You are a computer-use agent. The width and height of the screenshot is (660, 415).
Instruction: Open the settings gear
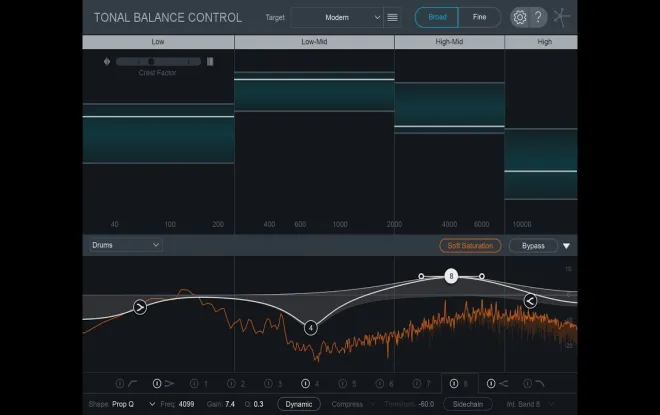519,17
